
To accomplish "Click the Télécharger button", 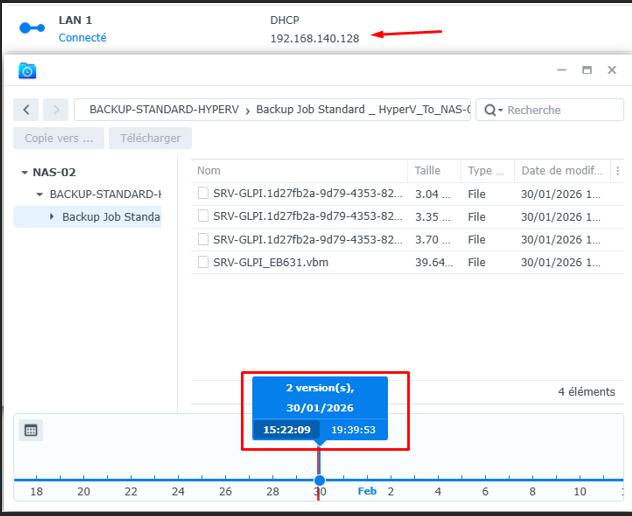I will [150, 138].
